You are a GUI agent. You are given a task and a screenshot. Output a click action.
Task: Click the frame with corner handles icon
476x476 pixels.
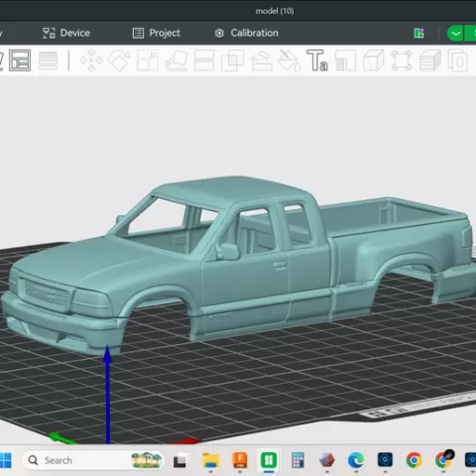coord(402,60)
